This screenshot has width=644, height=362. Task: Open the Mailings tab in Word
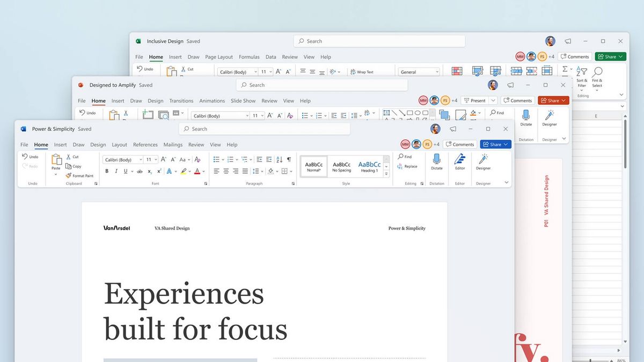(173, 145)
